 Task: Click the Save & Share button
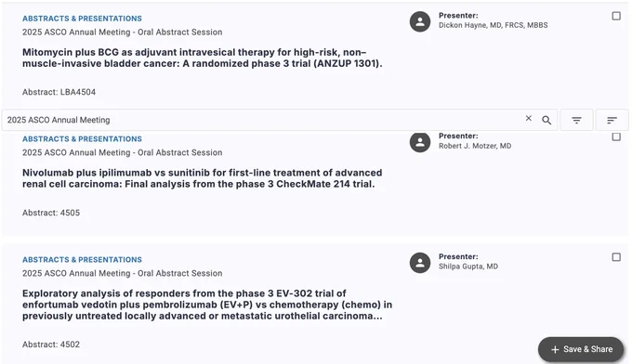pyautogui.click(x=581, y=349)
